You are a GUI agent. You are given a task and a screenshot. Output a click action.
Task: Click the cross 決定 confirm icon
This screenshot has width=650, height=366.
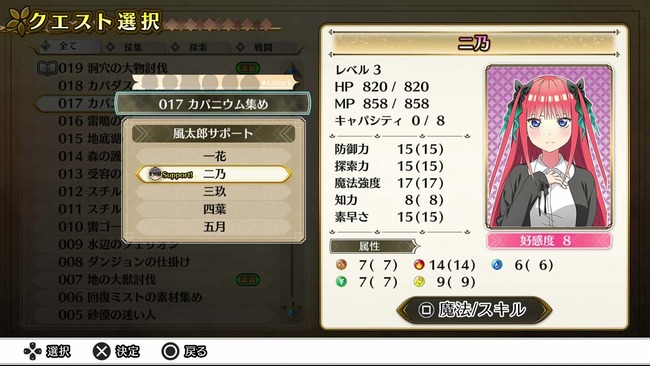(102, 351)
